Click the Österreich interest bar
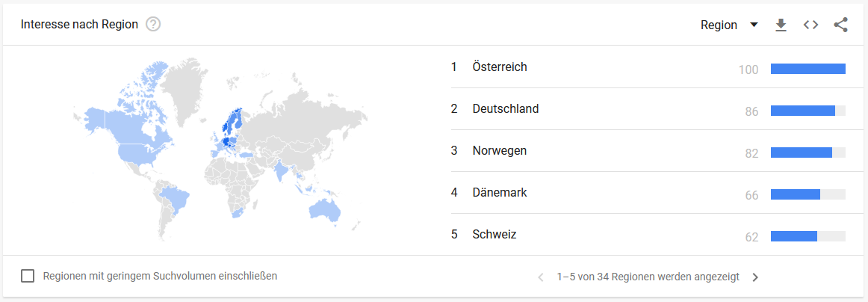This screenshot has height=302, width=868. click(x=807, y=69)
